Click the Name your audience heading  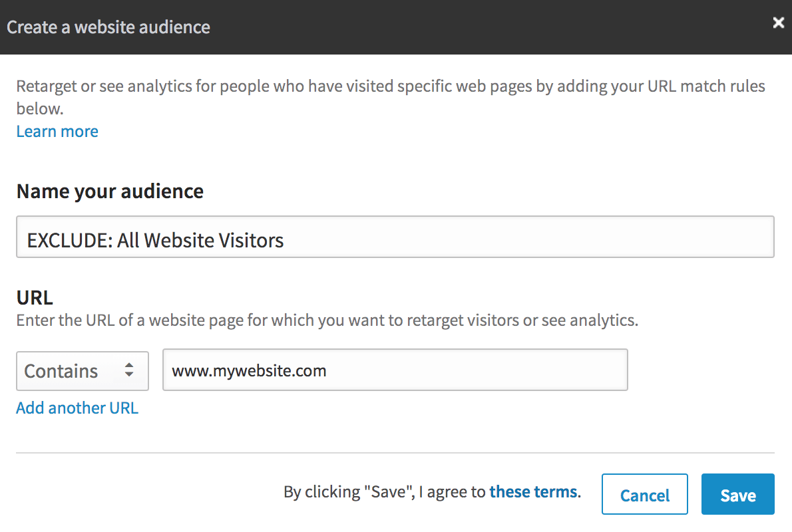pyautogui.click(x=110, y=192)
